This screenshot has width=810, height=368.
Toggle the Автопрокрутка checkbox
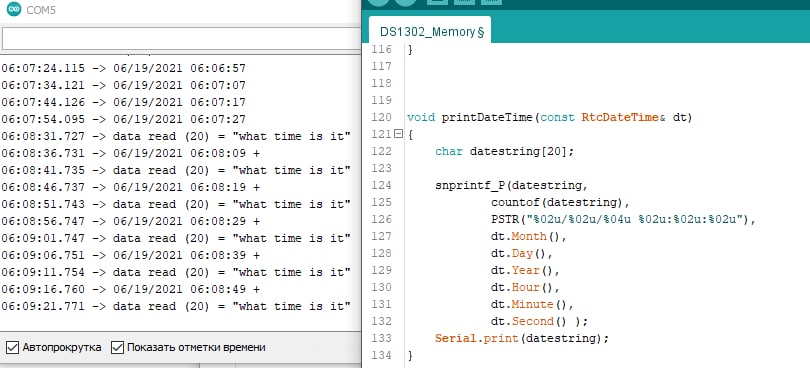[12, 347]
